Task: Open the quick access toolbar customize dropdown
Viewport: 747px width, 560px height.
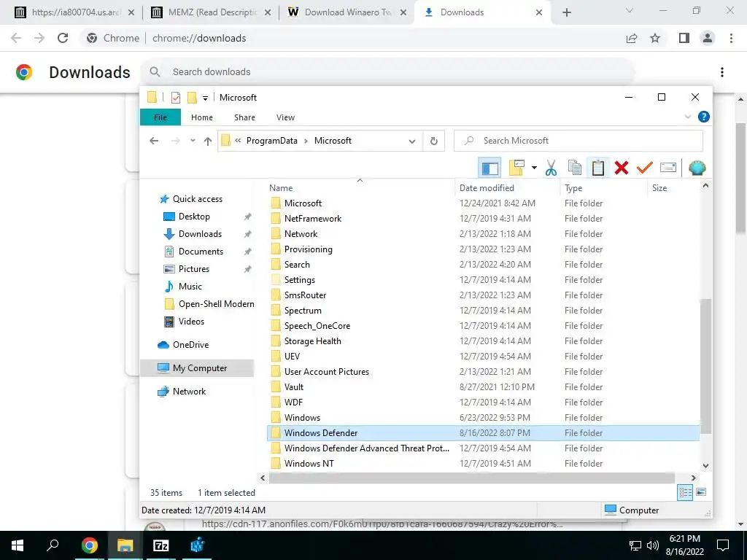Action: [x=205, y=98]
